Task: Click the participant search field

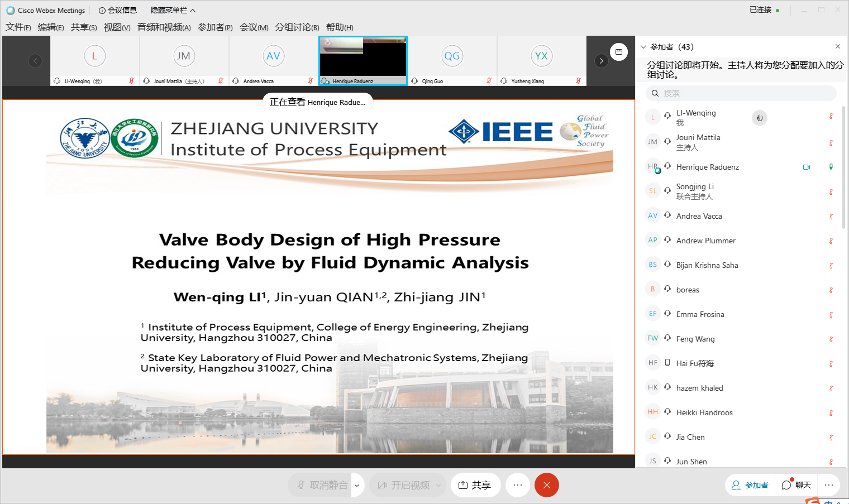Action: (x=741, y=93)
